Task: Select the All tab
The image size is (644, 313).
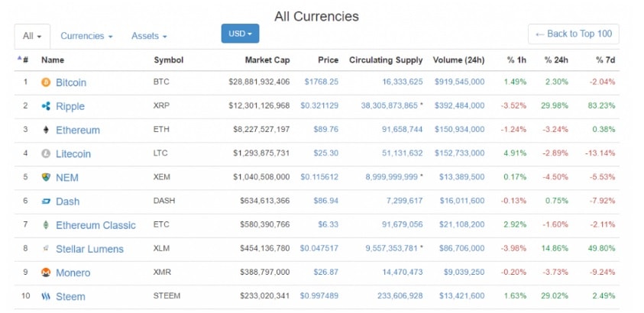Action: click(32, 36)
